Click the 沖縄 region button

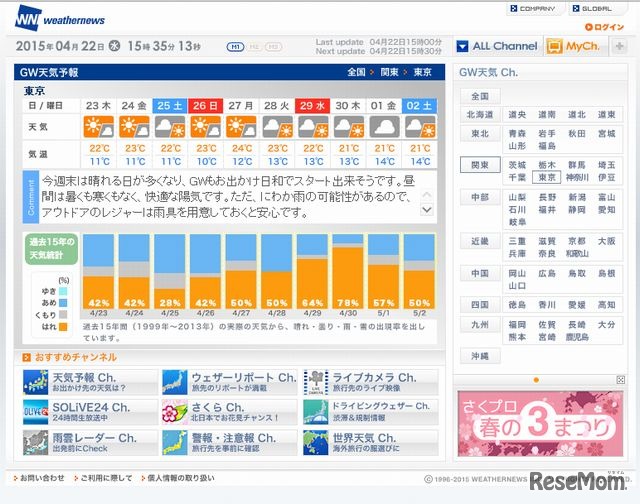[x=480, y=356]
